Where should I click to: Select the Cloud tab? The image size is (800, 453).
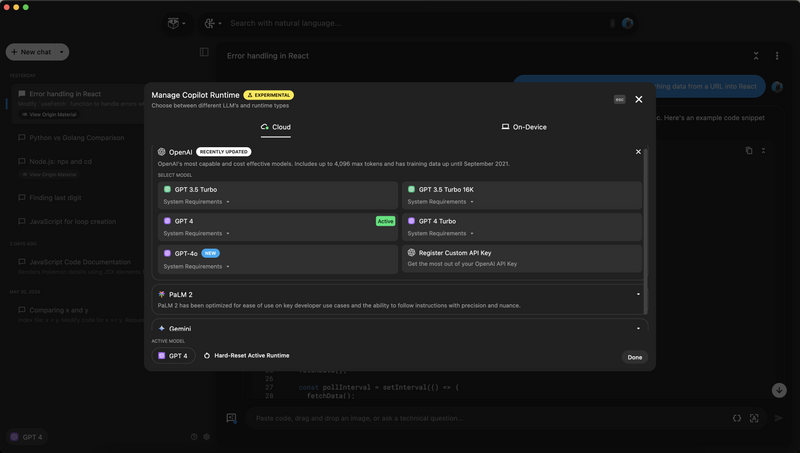pyautogui.click(x=276, y=127)
